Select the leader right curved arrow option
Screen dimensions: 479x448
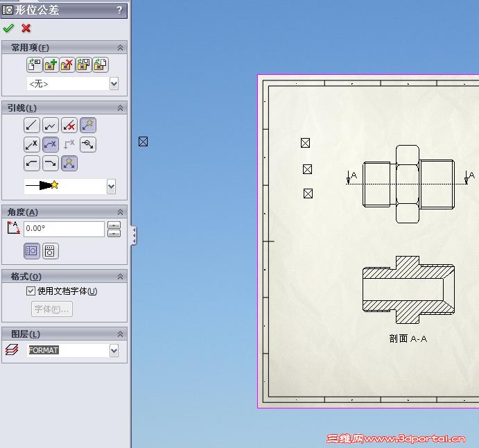51,163
